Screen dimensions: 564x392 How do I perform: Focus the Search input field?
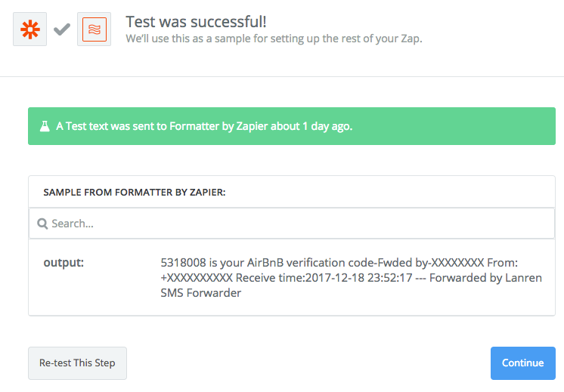tap(295, 224)
